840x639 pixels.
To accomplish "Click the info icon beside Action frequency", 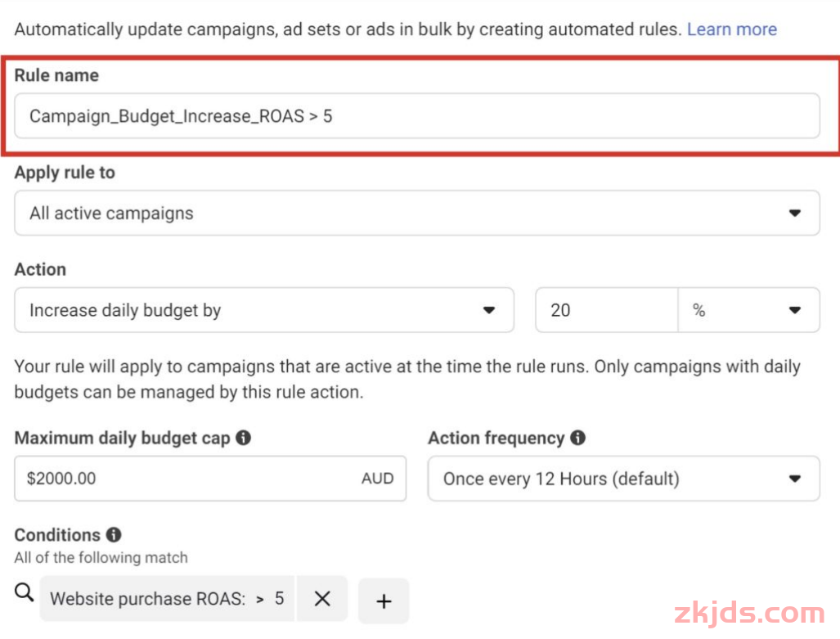I will tap(577, 438).
